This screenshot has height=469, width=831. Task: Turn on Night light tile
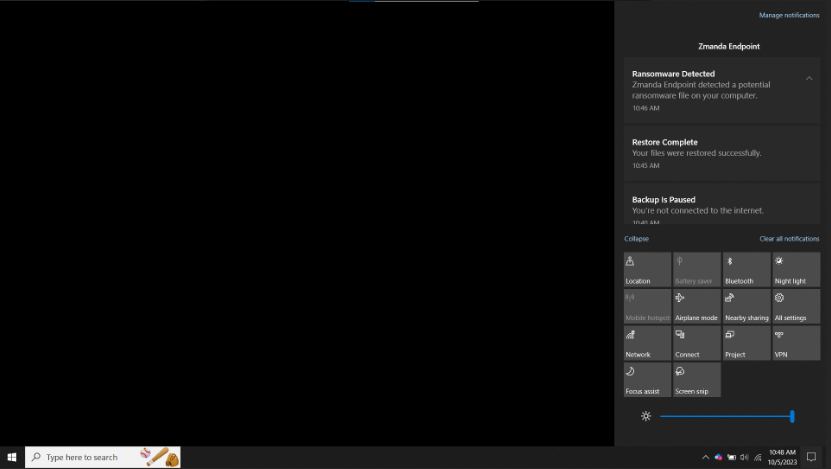coord(796,270)
